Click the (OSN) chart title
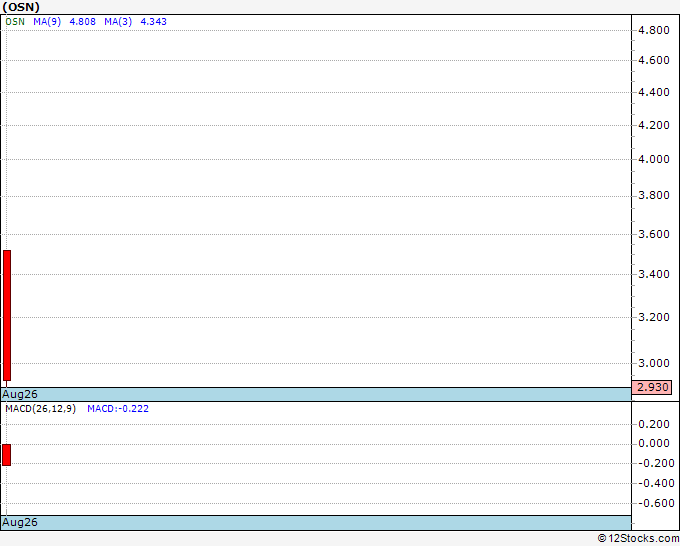Viewport: 680px width, 546px height. click(x=21, y=7)
